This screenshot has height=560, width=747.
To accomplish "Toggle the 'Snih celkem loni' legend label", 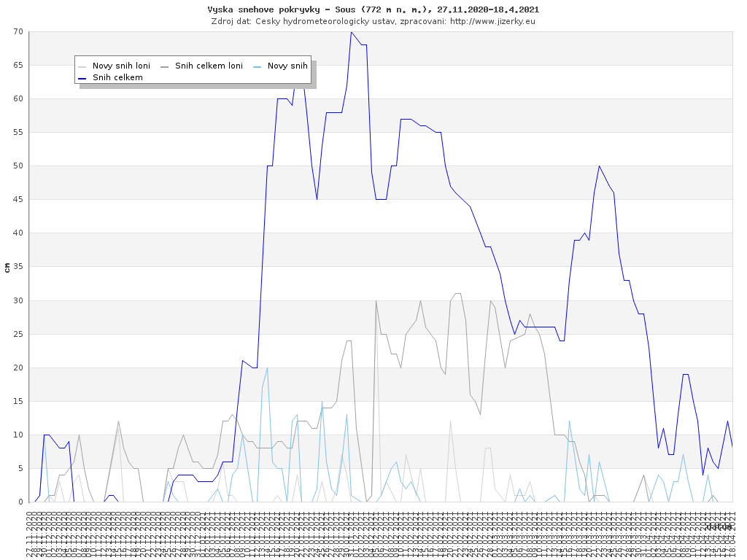I will (209, 66).
